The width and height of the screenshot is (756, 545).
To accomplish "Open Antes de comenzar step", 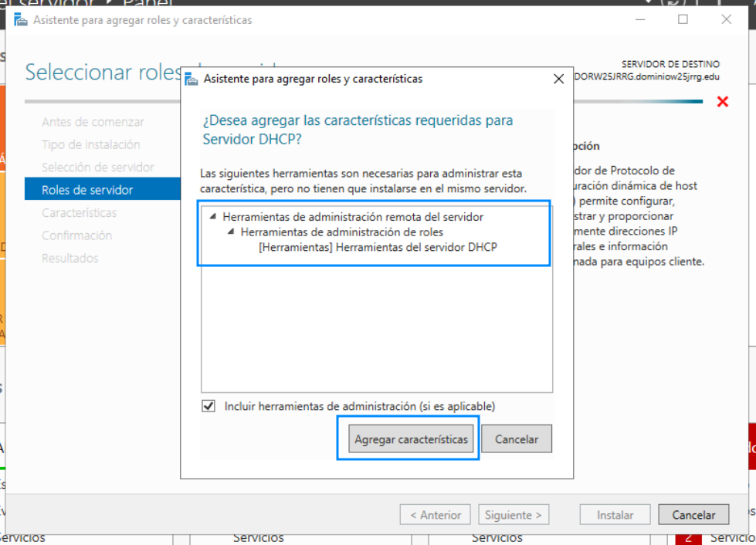I will click(x=93, y=122).
